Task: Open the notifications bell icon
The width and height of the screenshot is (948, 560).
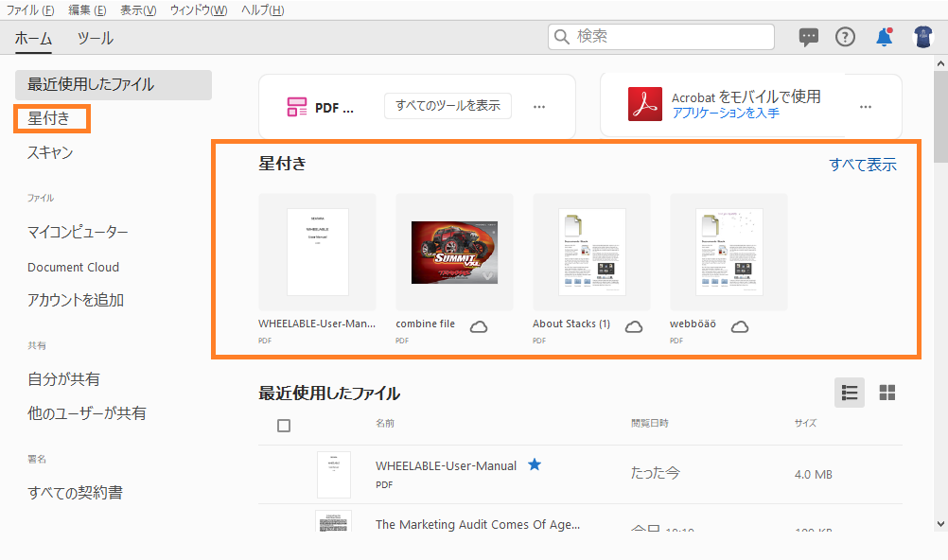Action: [x=884, y=38]
